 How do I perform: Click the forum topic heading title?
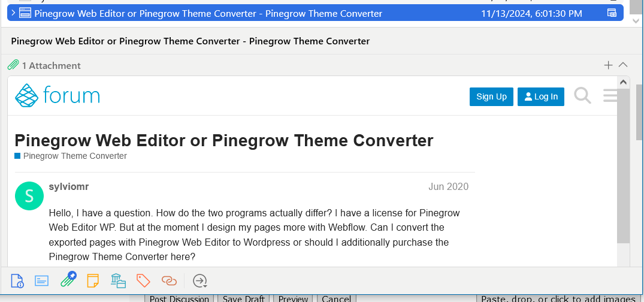click(x=224, y=141)
